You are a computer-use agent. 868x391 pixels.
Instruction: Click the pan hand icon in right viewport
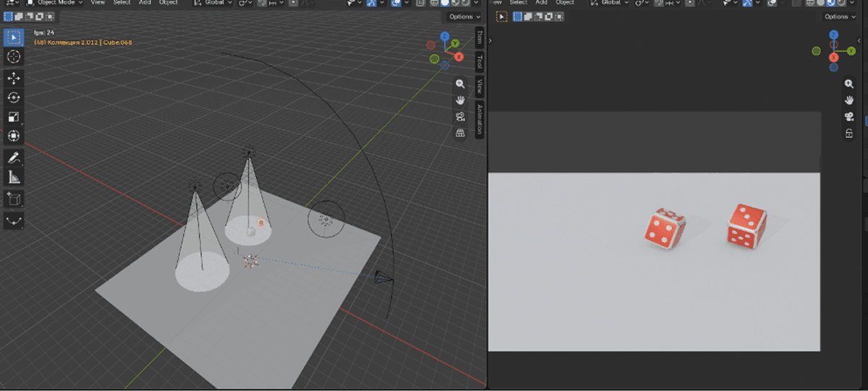point(849,100)
